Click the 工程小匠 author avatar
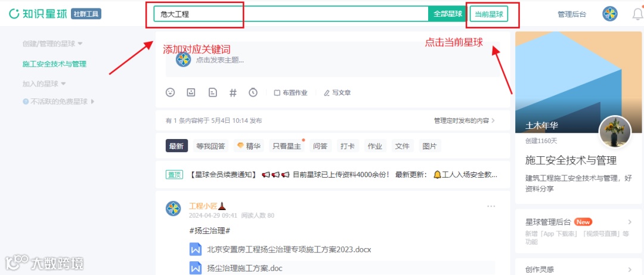This screenshot has width=644, height=275. (174, 209)
